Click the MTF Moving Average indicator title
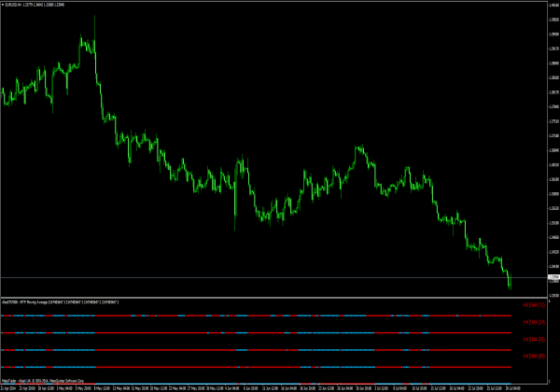Viewport: 560px width, 392px height. [65, 301]
